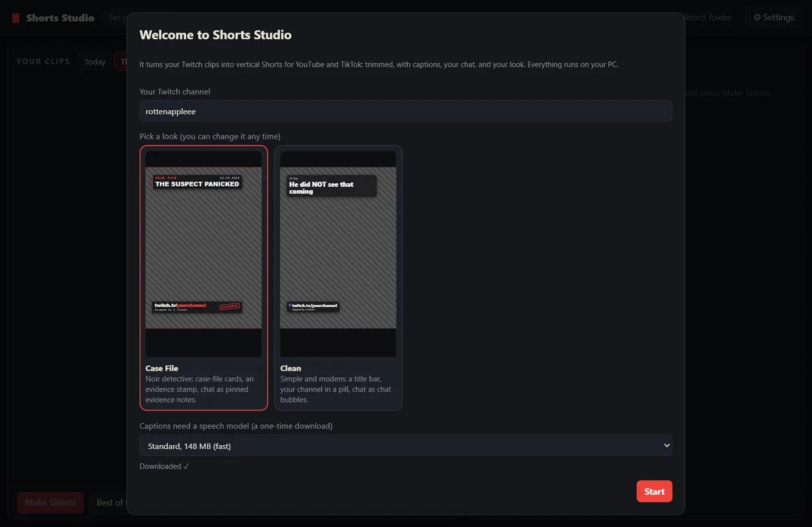Viewport: 812px width, 527px height.
Task: Select the Case File look card
Action: 204,278
